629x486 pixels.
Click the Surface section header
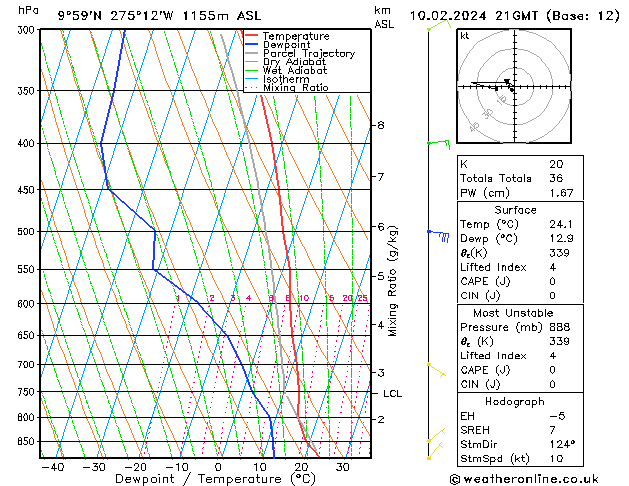515,210
